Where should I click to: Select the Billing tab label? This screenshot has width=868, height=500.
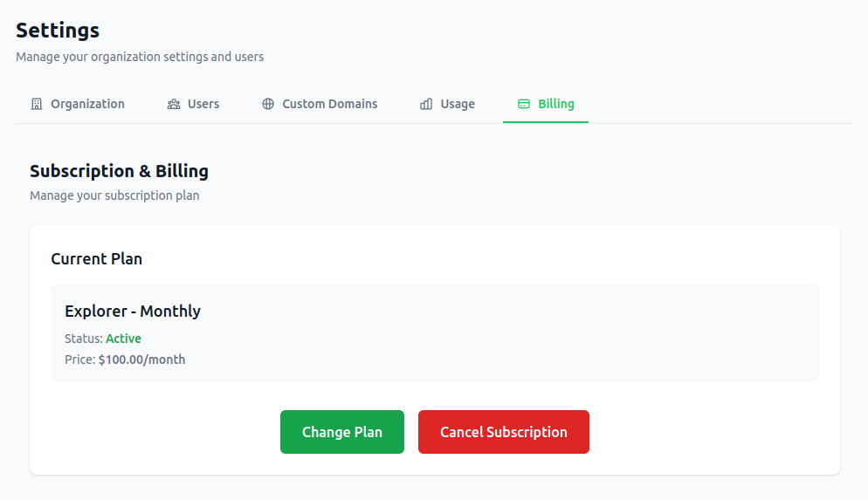pos(556,104)
